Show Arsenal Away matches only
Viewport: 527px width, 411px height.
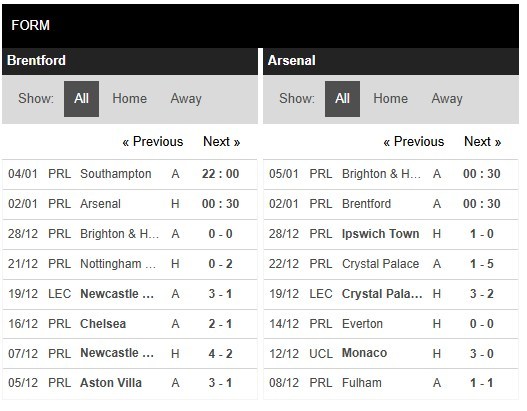447,99
